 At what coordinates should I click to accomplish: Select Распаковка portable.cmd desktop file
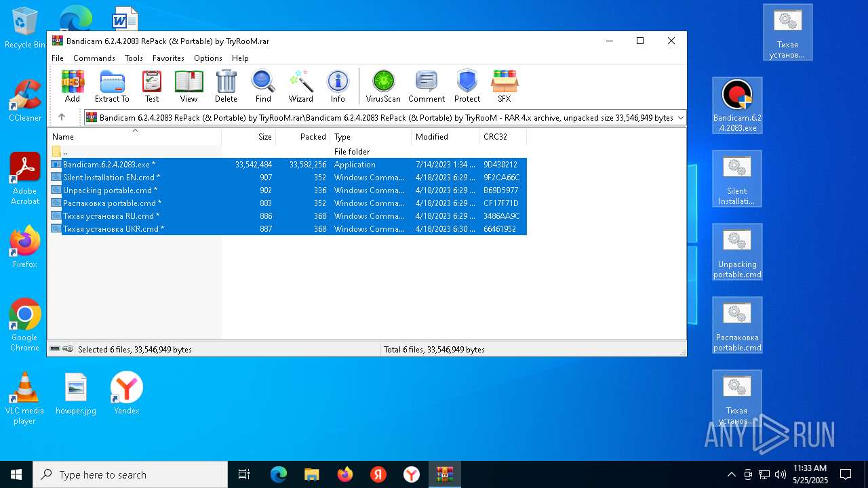(737, 325)
